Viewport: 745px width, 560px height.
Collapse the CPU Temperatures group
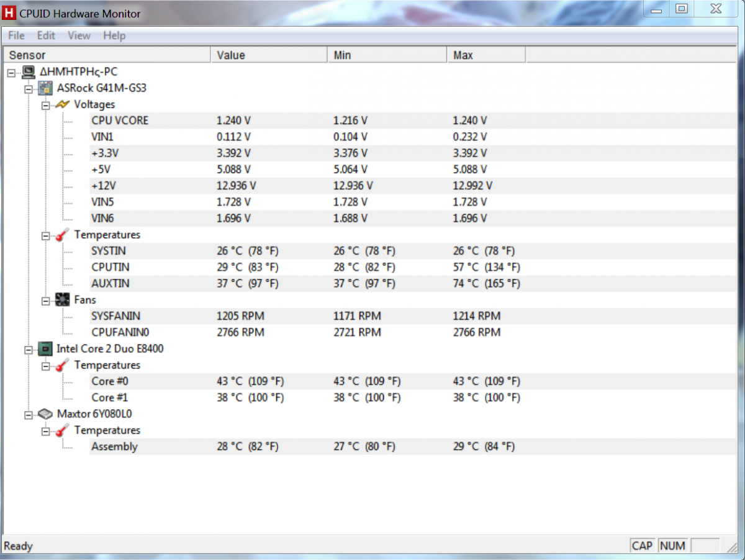(45, 366)
